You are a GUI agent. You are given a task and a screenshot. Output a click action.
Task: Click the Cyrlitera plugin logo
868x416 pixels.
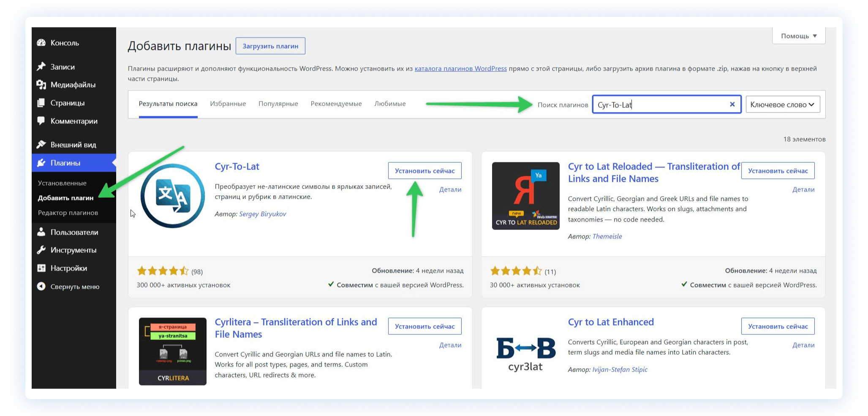pyautogui.click(x=173, y=351)
